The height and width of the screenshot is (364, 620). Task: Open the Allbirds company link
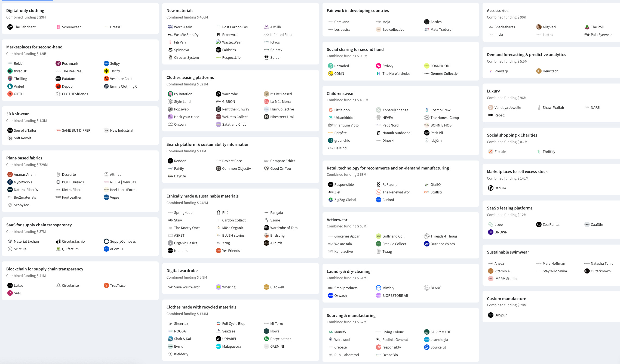click(x=276, y=243)
